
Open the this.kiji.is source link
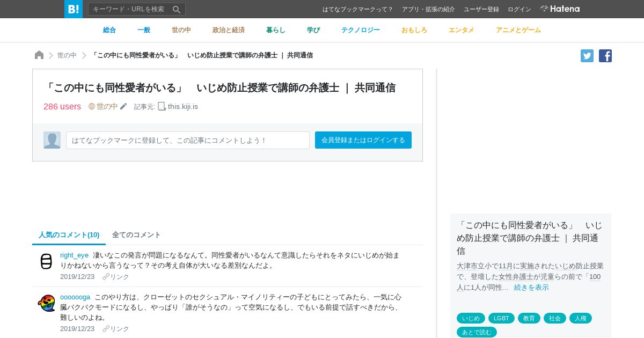tap(183, 106)
